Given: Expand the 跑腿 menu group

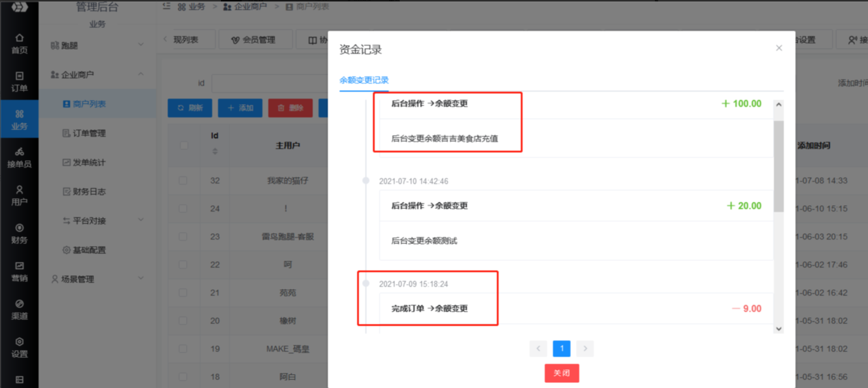Looking at the screenshot, I should 97,45.
